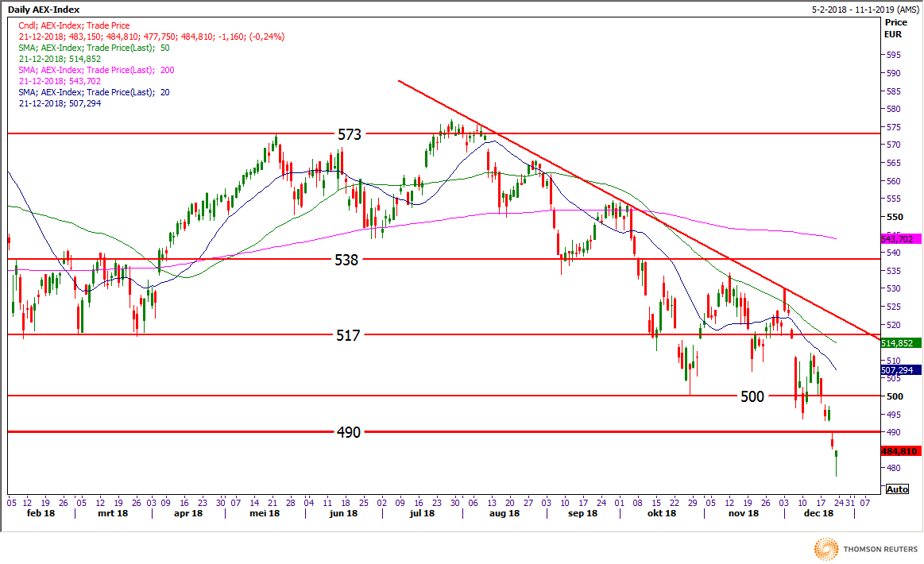
Task: Click the nov 18 month label
Action: click(743, 513)
